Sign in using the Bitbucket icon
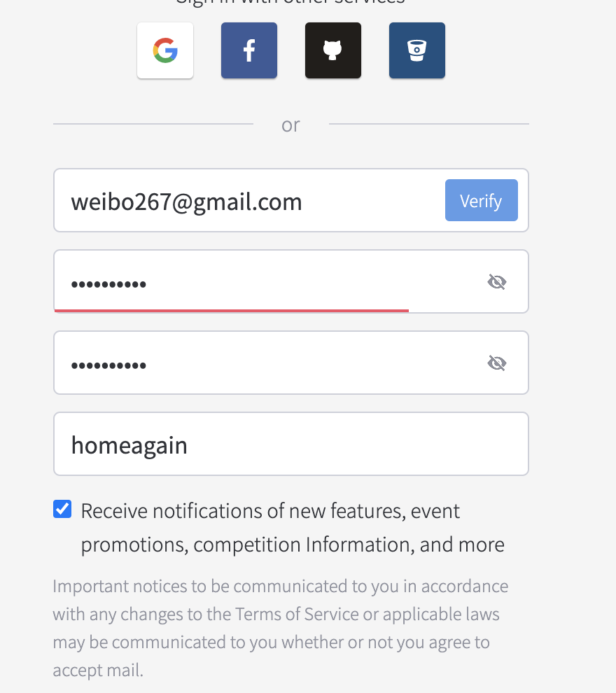The width and height of the screenshot is (616, 693). (417, 50)
